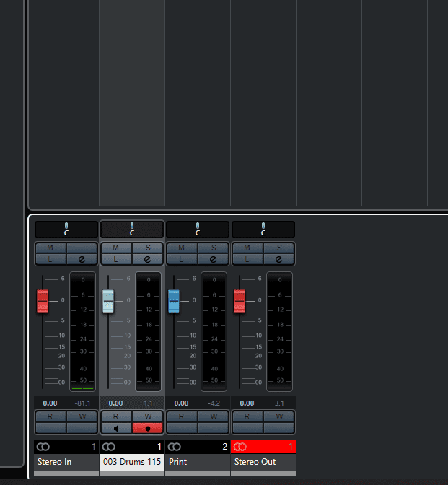Viewport: 448px width, 485px height.
Task: Click the pan control of Stereo In
Action: point(66,230)
